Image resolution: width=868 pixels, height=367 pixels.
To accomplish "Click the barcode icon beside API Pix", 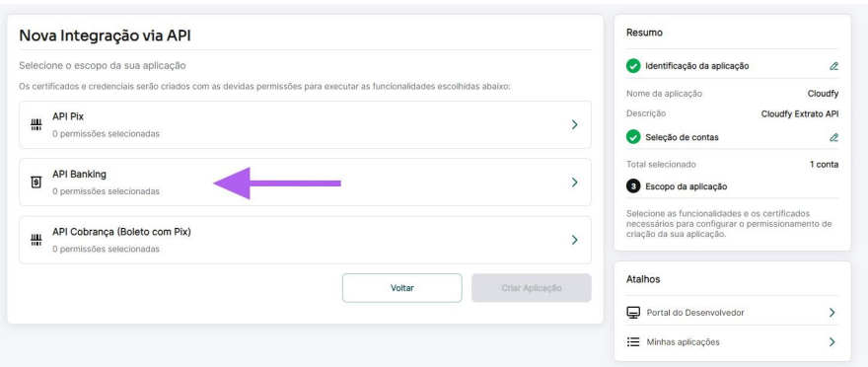I will (x=36, y=125).
